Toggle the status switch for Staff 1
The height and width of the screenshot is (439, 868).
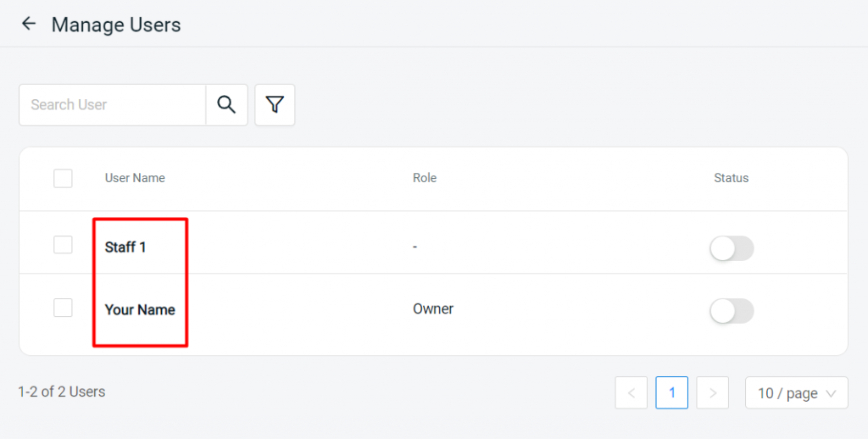click(x=732, y=248)
